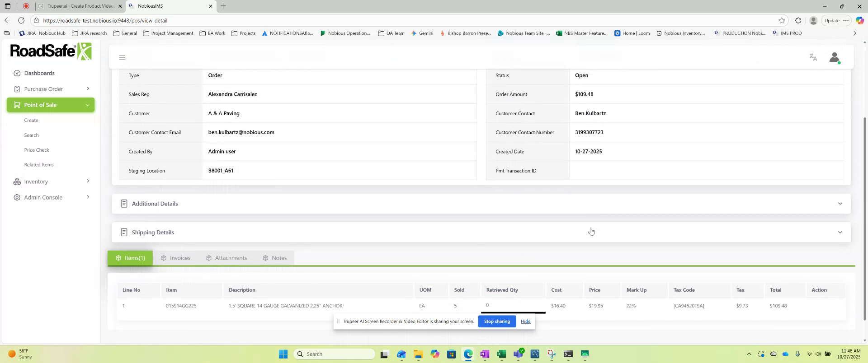Click the weather widget 56°F Sunny
Viewport: 868px width, 363px height.
click(x=21, y=354)
